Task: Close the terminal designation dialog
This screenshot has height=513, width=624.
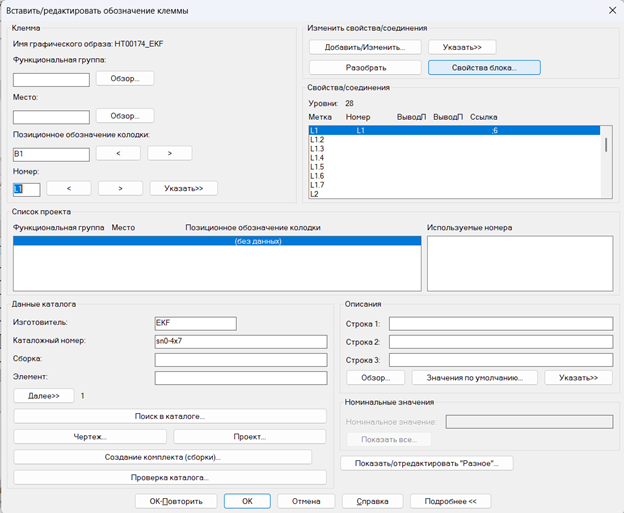Action: 612,11
